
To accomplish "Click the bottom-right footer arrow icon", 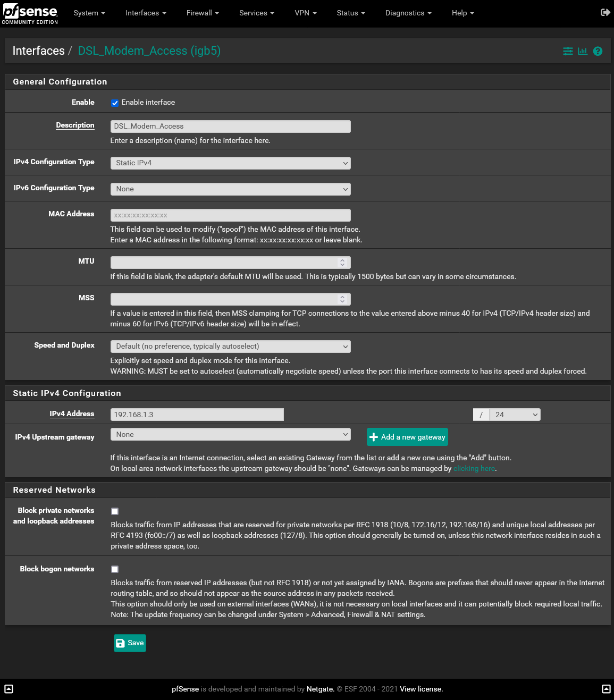I will pyautogui.click(x=605, y=689).
